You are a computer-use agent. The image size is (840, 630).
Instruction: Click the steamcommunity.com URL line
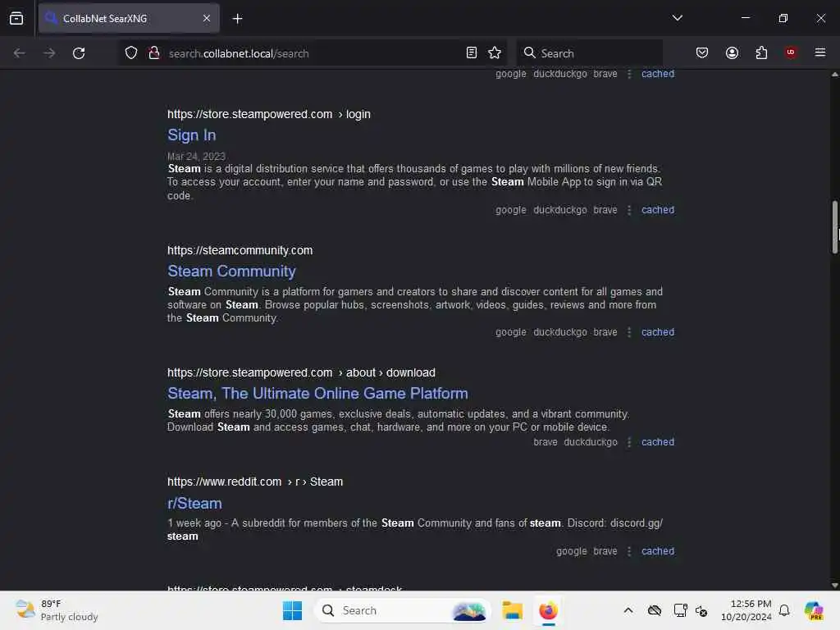[240, 250]
